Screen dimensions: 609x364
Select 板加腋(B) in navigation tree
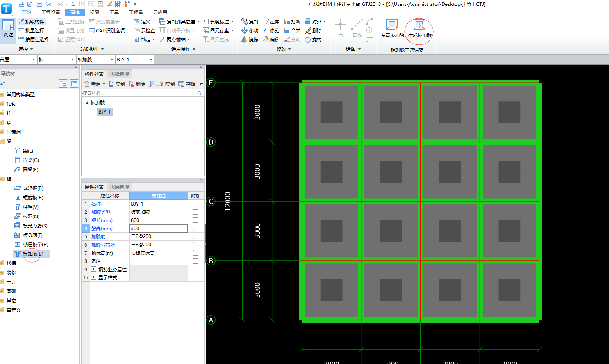coord(32,254)
